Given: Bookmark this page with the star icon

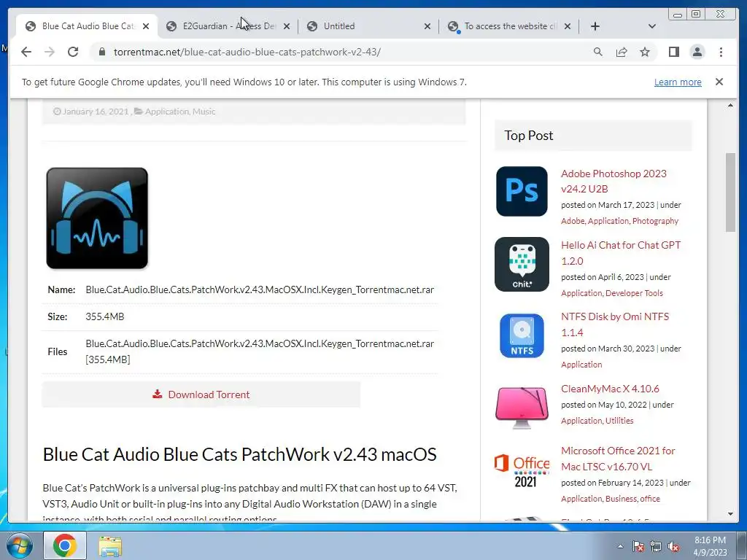Looking at the screenshot, I should click(645, 52).
